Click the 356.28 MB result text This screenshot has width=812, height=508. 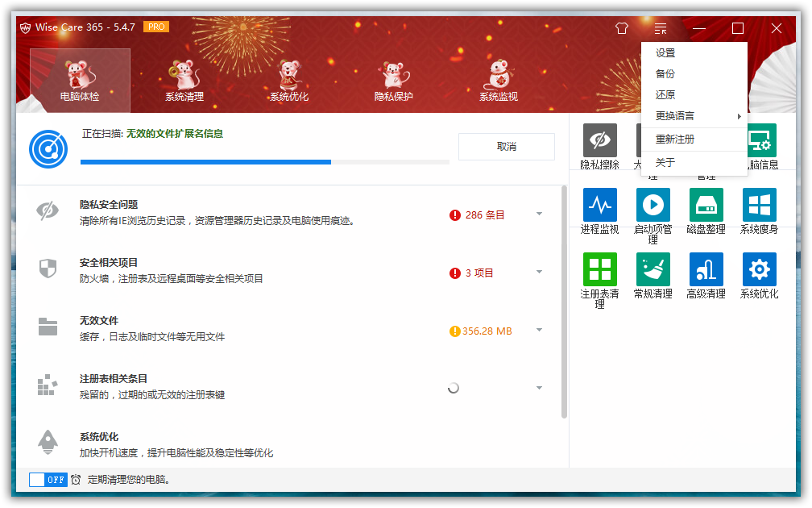(487, 331)
